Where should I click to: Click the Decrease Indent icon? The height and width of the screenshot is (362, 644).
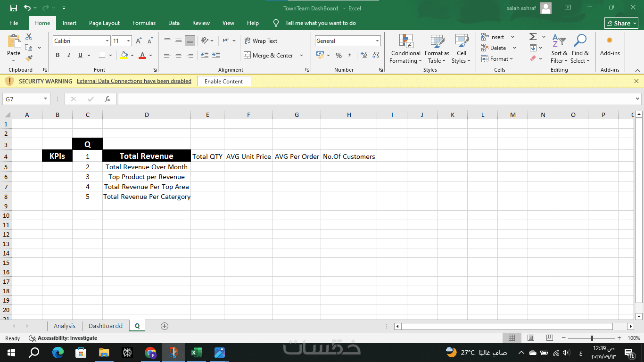[205, 55]
